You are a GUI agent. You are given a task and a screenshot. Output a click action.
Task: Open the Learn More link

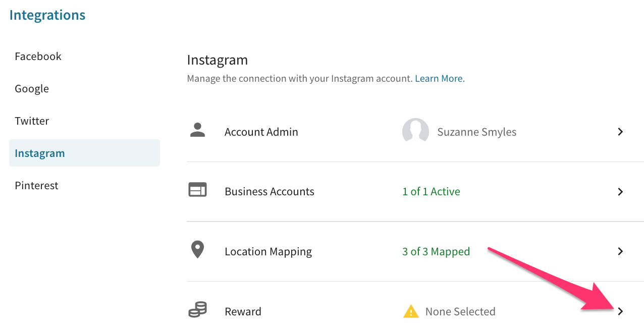[440, 79]
